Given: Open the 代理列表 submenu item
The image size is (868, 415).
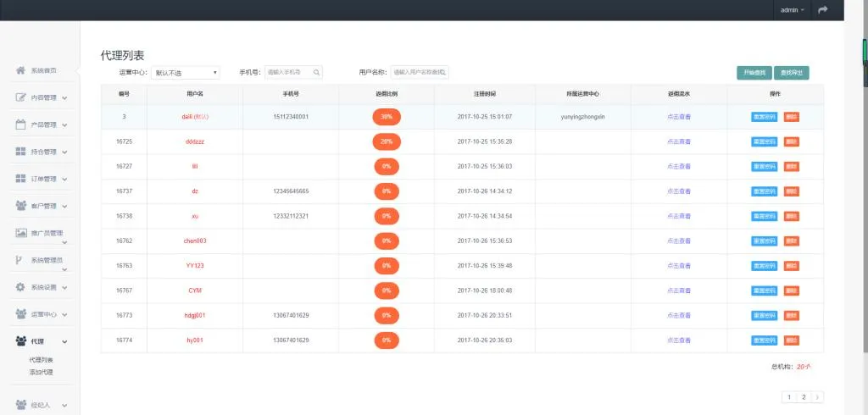Looking at the screenshot, I should point(42,360).
